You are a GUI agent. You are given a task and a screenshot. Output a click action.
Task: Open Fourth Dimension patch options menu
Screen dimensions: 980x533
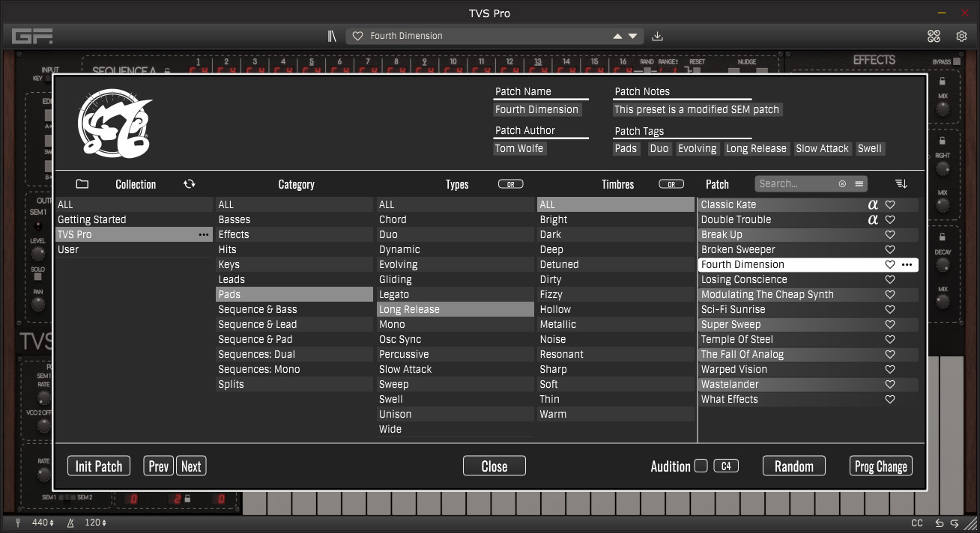pyautogui.click(x=907, y=264)
